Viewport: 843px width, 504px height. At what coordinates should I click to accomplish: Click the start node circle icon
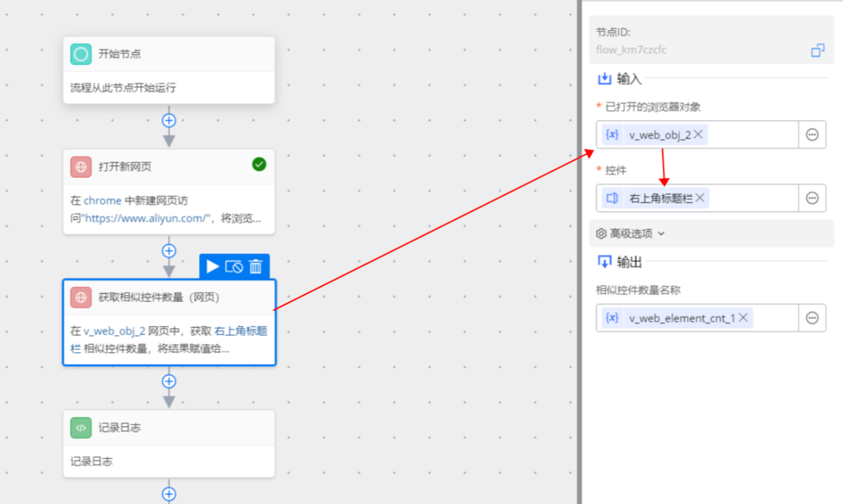click(81, 54)
